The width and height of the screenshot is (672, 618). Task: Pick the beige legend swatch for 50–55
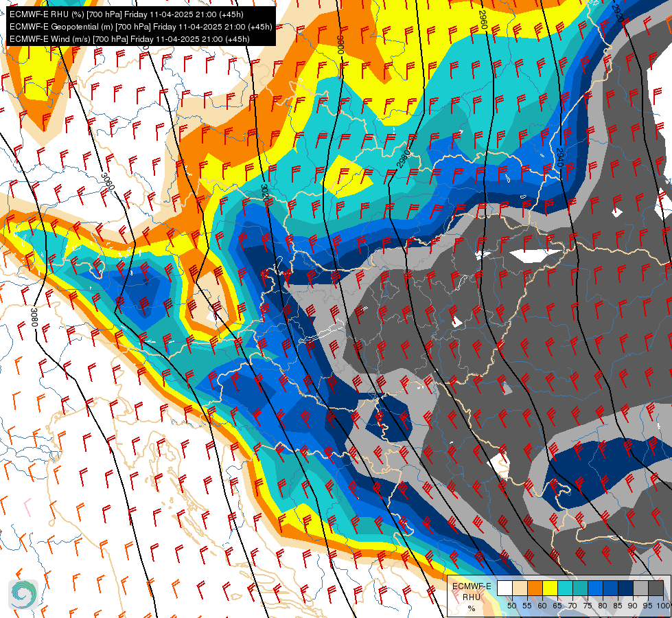pos(520,588)
